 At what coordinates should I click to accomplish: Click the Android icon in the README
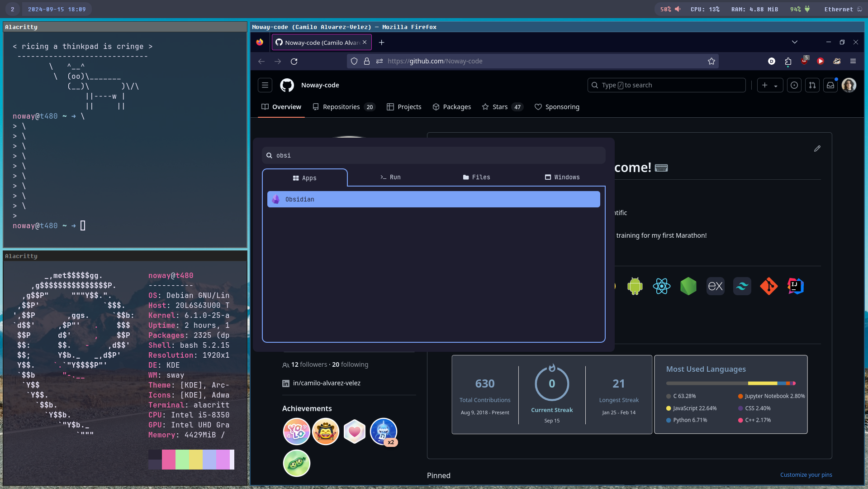[x=635, y=286]
